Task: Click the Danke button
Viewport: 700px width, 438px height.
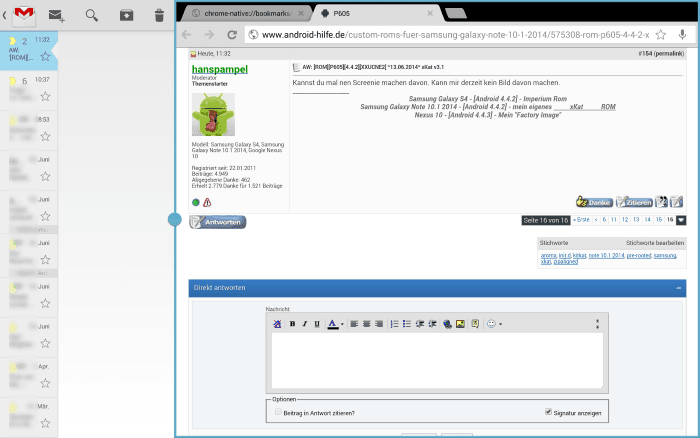Action: [594, 202]
